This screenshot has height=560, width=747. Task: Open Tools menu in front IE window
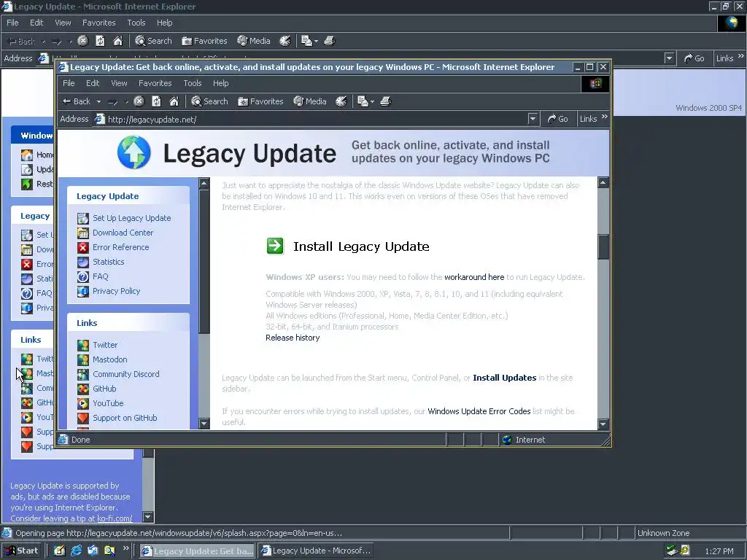coord(193,83)
